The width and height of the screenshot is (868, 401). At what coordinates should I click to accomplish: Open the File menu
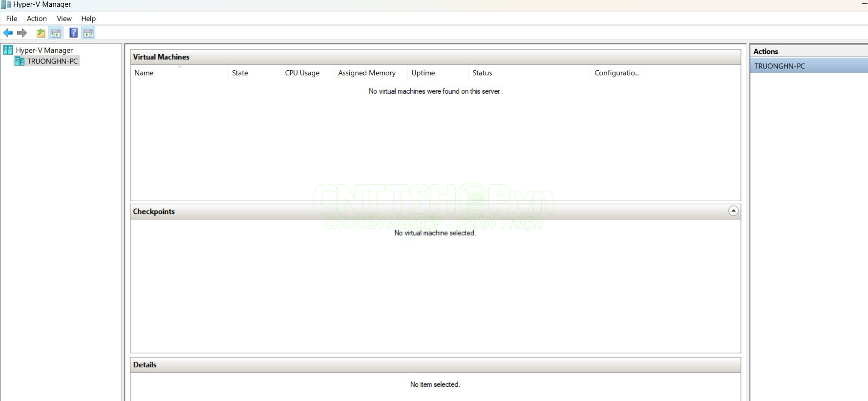click(x=12, y=19)
